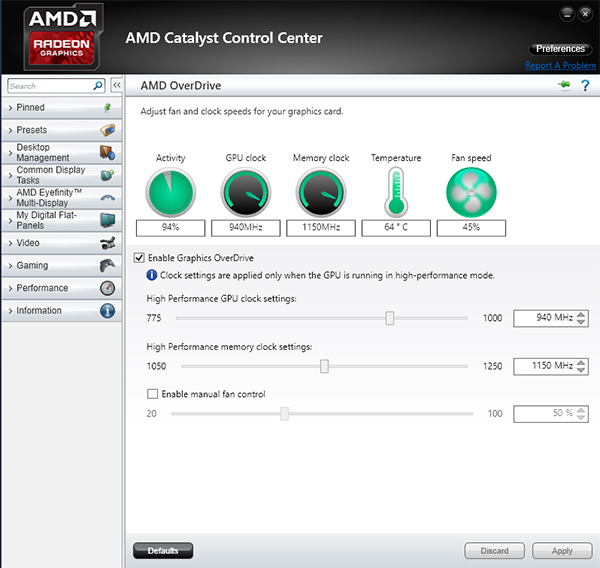Enable manual fan control checkbox
The width and height of the screenshot is (600, 568).
[152, 394]
